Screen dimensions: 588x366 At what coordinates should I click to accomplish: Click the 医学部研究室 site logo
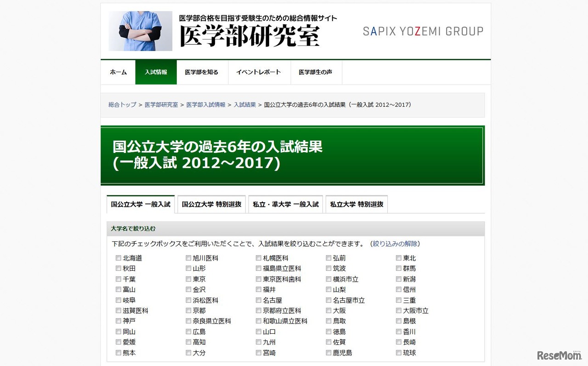(249, 36)
